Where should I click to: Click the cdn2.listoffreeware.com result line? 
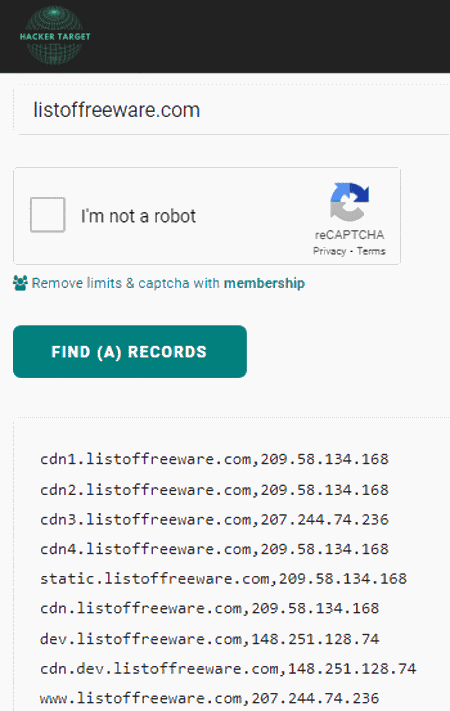point(214,490)
